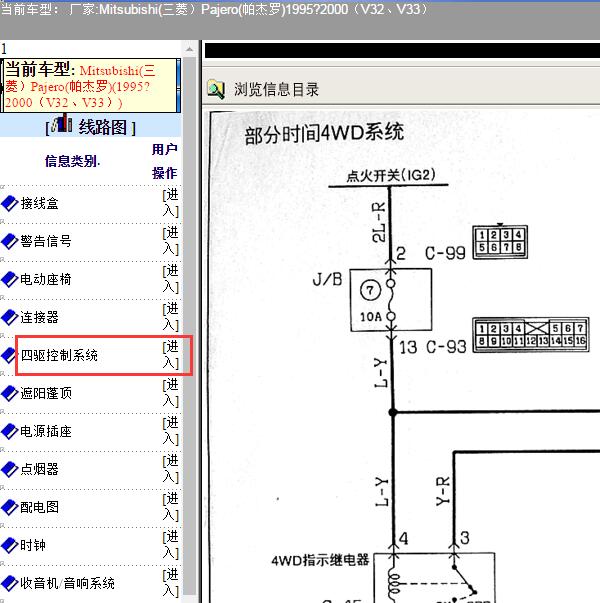Select the 连接器 entry
600x603 pixels.
pos(39,318)
